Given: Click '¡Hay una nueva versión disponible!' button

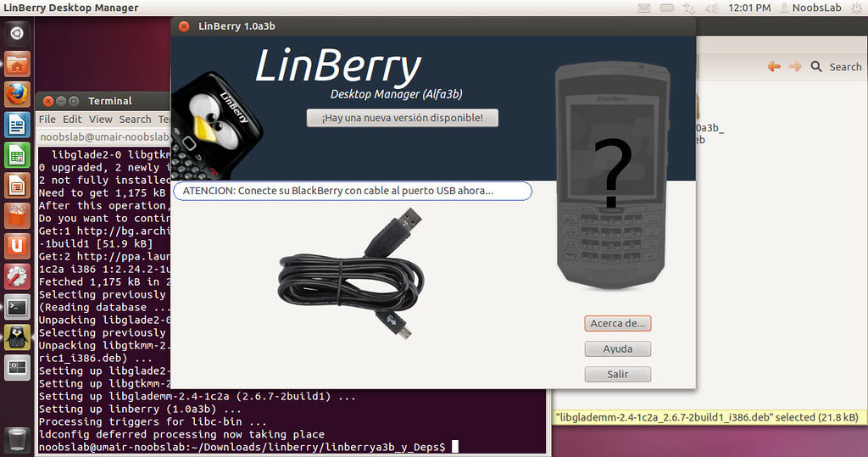Looking at the screenshot, I should coord(403,118).
